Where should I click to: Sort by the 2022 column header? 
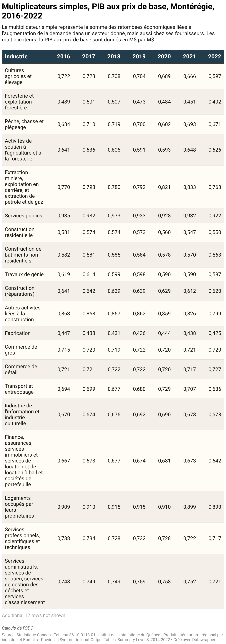(215, 57)
